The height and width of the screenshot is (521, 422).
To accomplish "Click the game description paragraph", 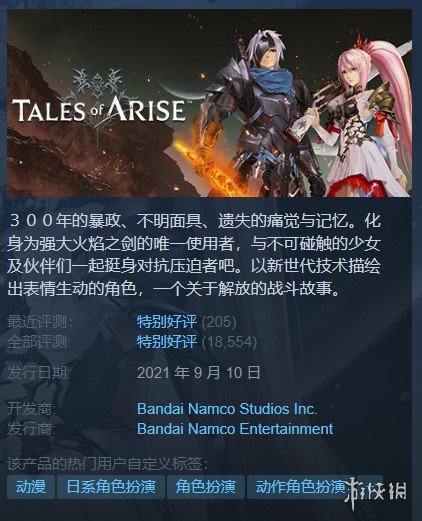I will (x=194, y=255).
